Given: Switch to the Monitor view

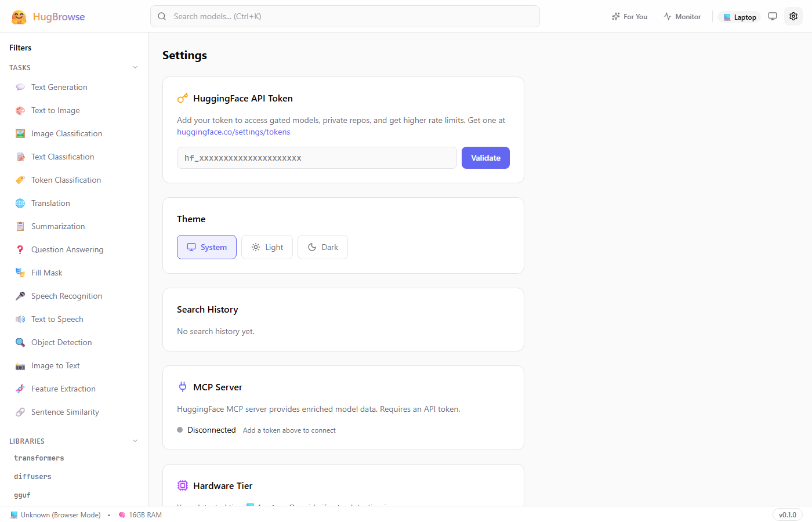Looking at the screenshot, I should 682,16.
